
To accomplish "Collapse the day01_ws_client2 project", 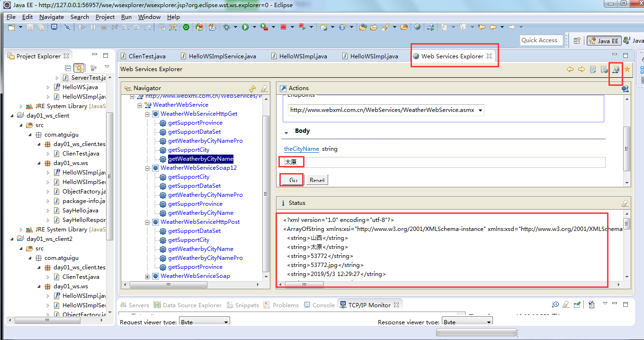I will click(x=12, y=239).
